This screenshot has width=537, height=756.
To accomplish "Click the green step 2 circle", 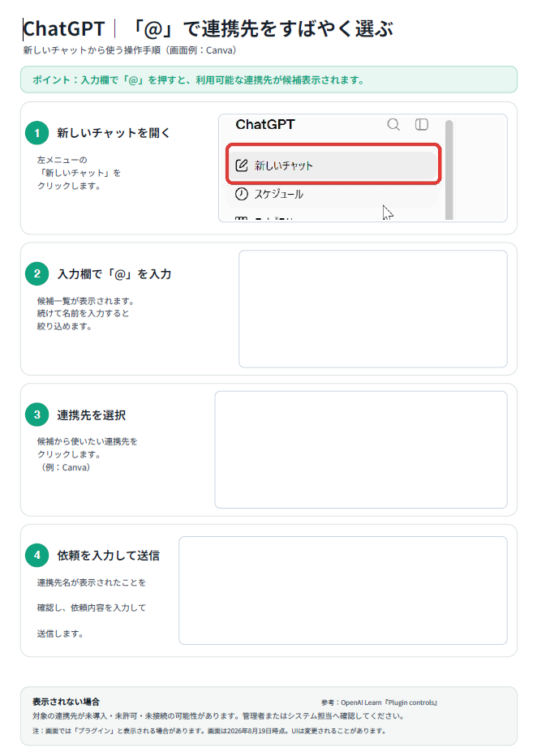I will [x=37, y=274].
